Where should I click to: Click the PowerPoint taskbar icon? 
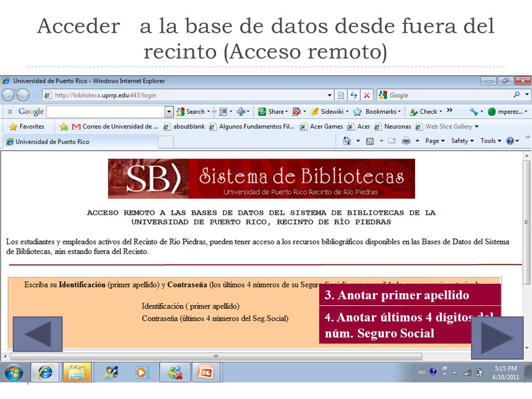click(206, 372)
